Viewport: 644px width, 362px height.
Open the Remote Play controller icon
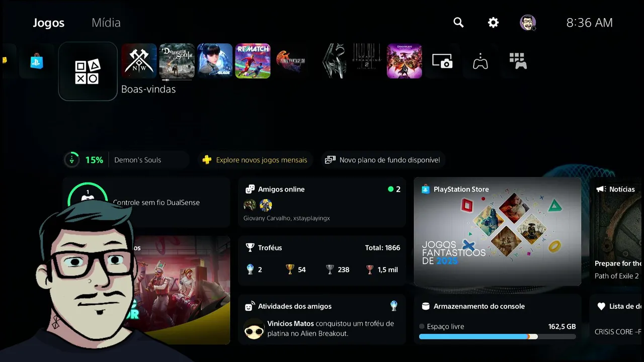[480, 61]
